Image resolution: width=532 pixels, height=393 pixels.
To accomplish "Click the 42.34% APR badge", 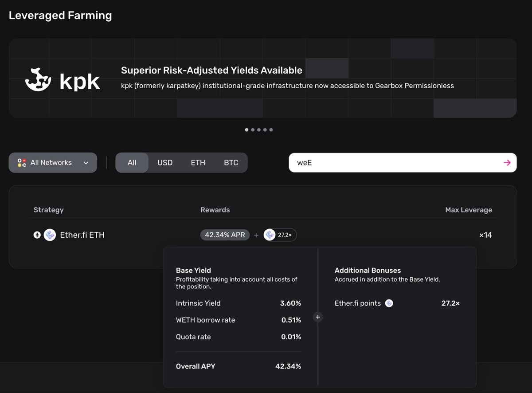I will pos(225,235).
